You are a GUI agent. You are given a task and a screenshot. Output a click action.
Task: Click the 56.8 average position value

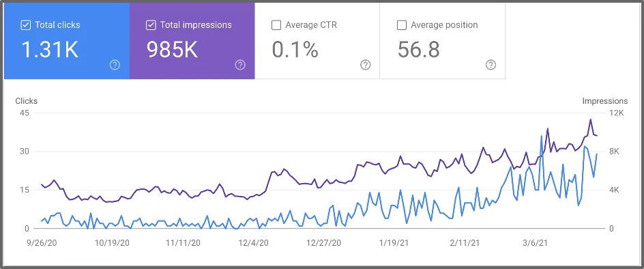tap(418, 49)
